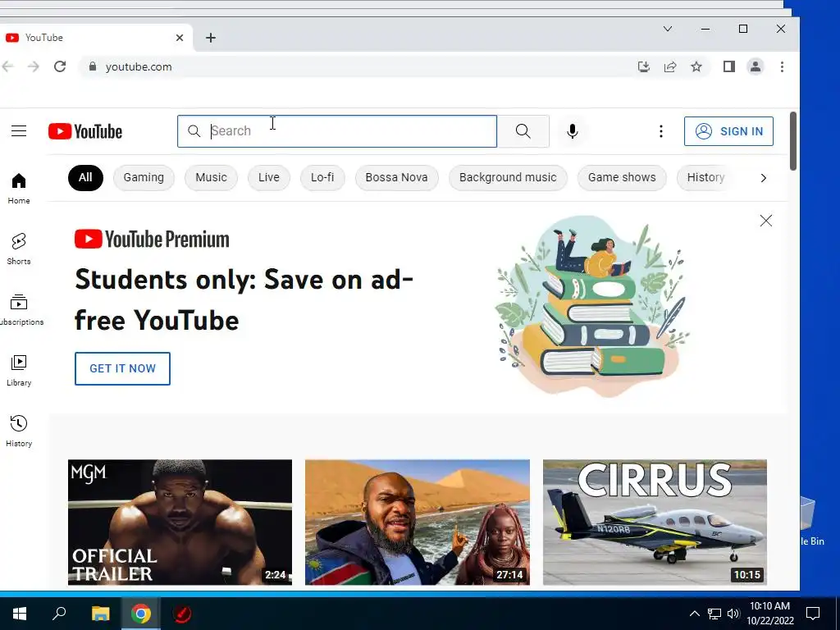Click the red app taskbar icon
Screen dimensions: 840x630
(181, 614)
